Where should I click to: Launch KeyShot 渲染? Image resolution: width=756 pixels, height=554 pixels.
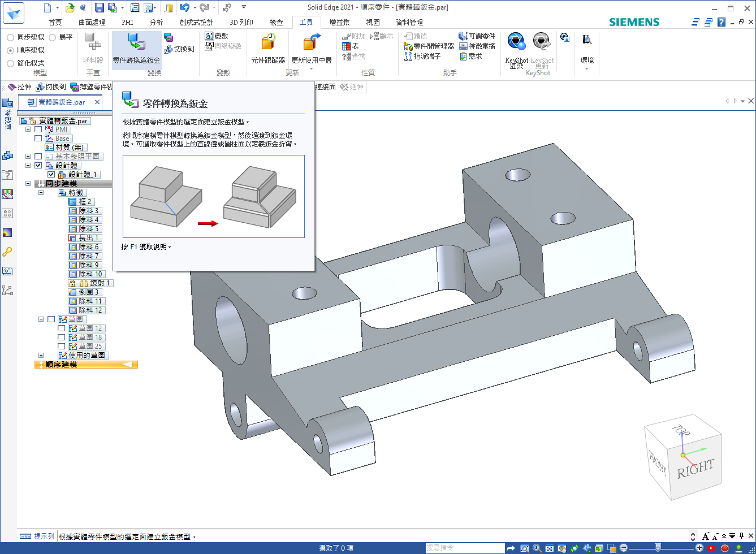(x=516, y=51)
